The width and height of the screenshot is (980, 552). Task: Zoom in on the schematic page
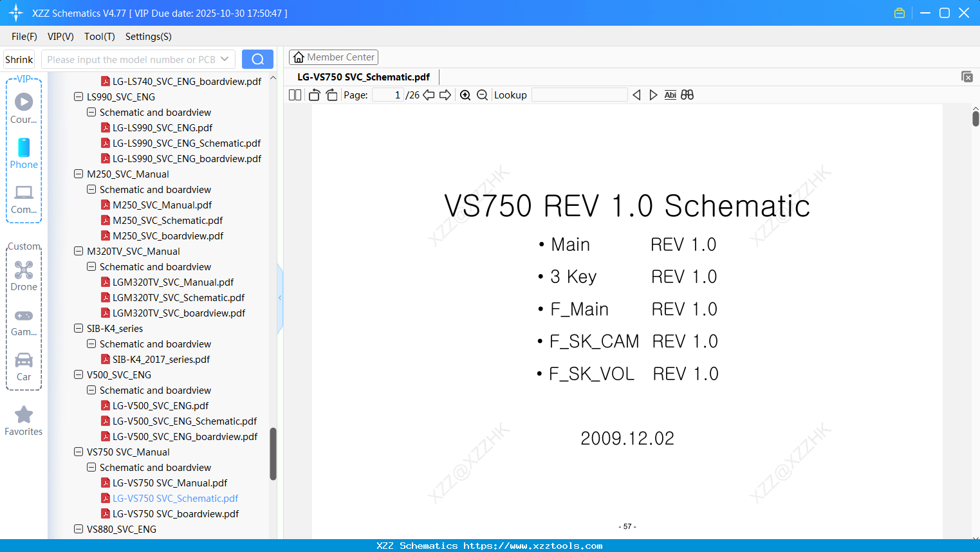pos(465,95)
